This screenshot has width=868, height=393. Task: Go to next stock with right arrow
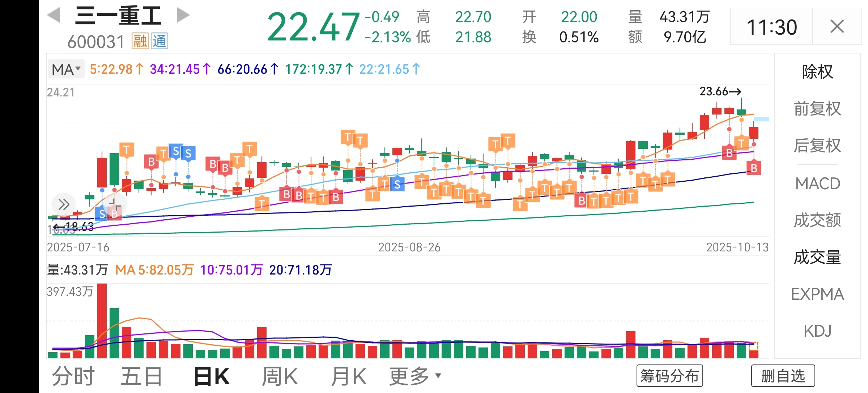[183, 16]
